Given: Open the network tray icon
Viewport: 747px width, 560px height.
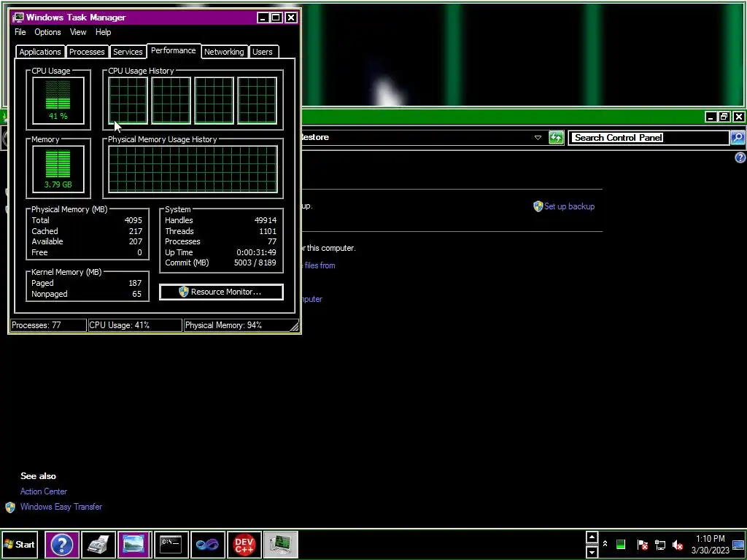Looking at the screenshot, I should (660, 544).
